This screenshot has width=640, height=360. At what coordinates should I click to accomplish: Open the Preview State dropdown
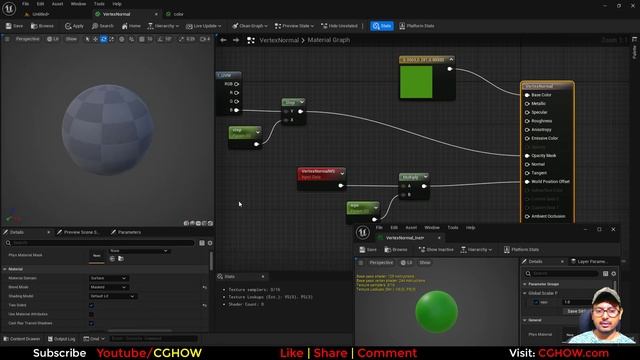tap(294, 26)
